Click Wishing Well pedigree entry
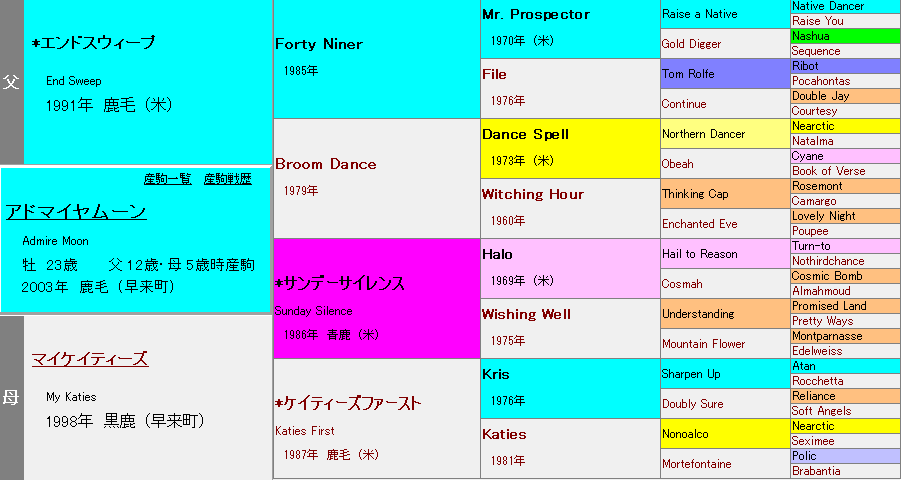This screenshot has width=901, height=480. point(526,314)
